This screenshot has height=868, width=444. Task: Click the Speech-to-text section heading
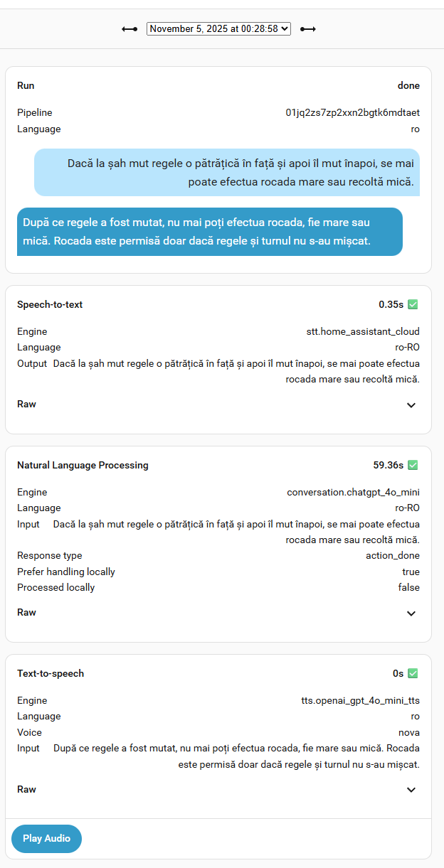(x=50, y=305)
